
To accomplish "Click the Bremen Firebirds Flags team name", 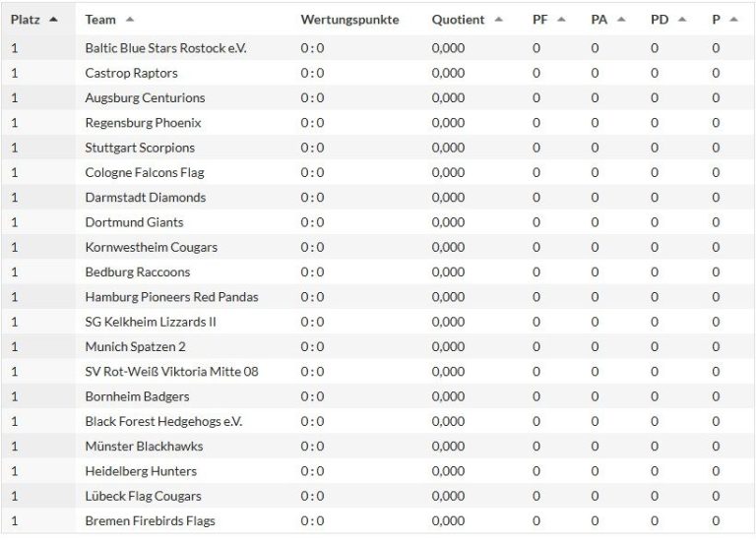I will click(x=150, y=520).
